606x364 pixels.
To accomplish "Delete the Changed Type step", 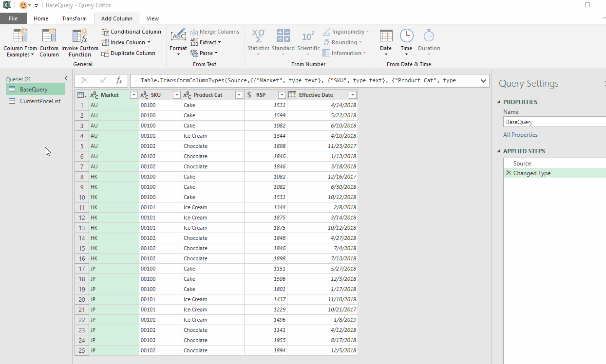I will pyautogui.click(x=509, y=173).
